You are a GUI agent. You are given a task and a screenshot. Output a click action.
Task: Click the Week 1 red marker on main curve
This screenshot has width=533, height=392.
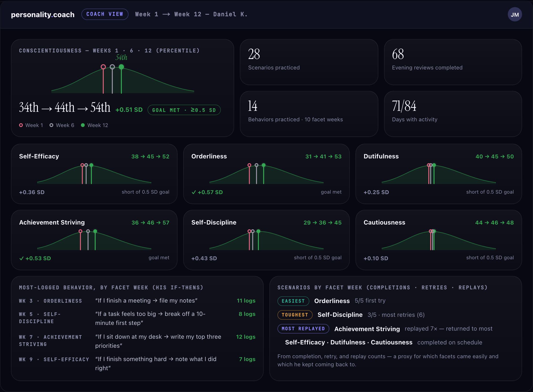[x=103, y=67]
